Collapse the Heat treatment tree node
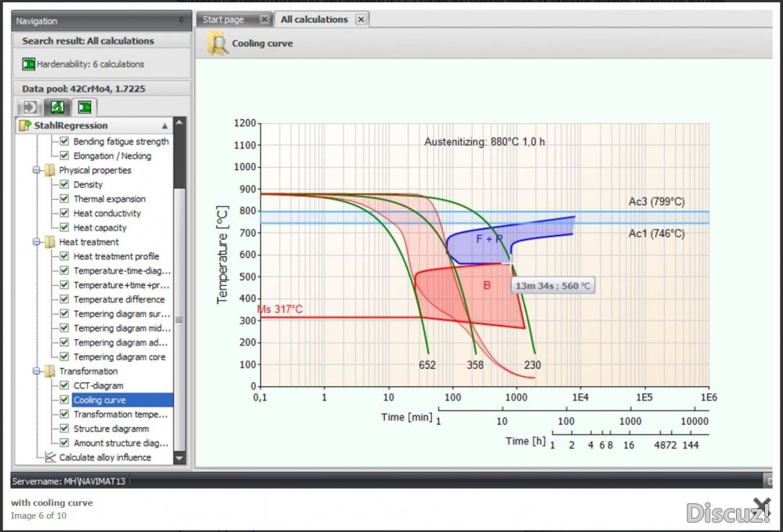783x532 pixels. coord(37,242)
